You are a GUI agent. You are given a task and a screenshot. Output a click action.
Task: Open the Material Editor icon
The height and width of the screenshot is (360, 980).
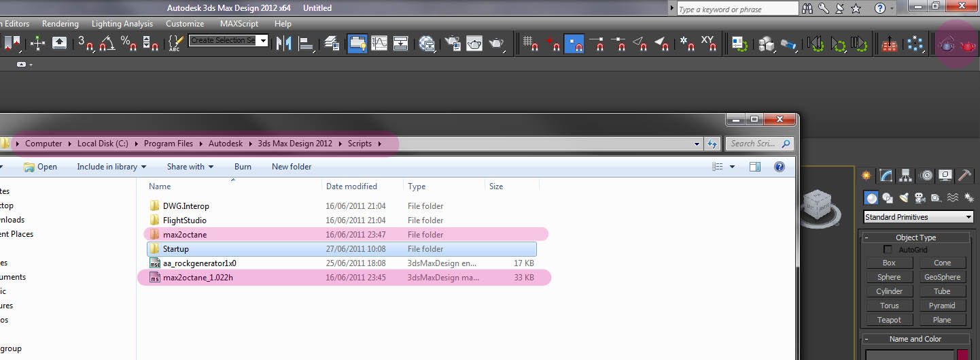pos(427,43)
